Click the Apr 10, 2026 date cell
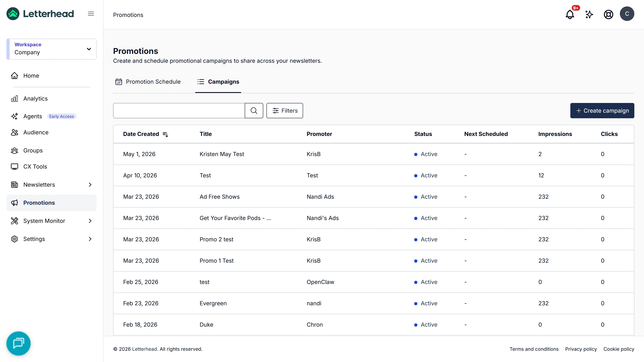644x362 pixels. pos(140,175)
